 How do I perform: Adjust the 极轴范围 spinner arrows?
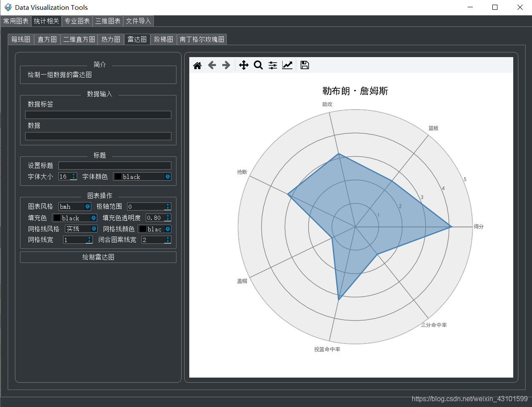168,206
